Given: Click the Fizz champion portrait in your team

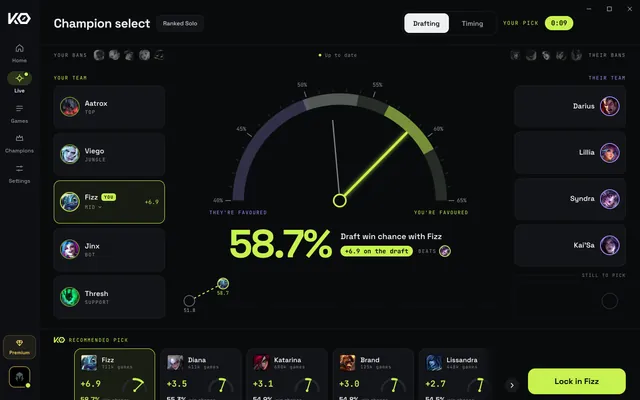Looking at the screenshot, I should coord(70,202).
